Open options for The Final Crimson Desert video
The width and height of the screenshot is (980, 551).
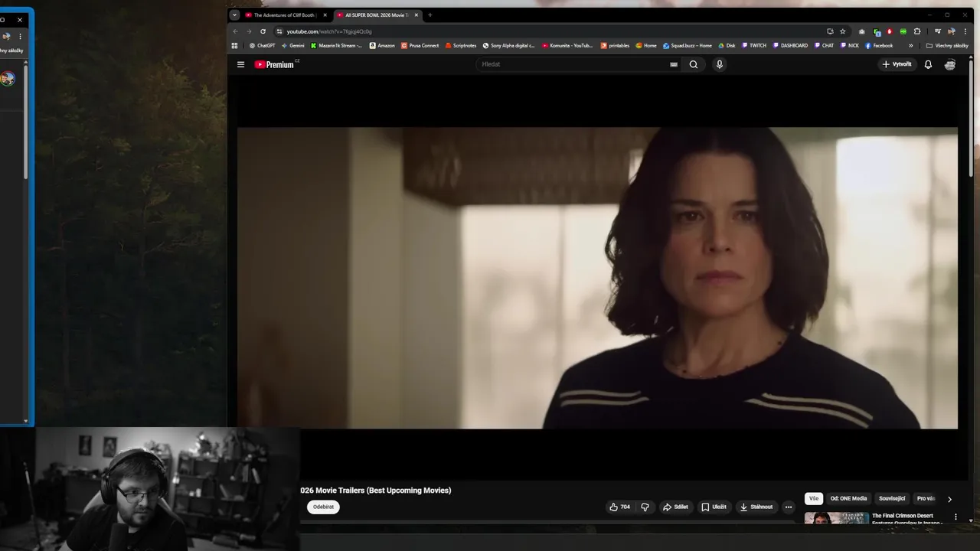pos(955,517)
